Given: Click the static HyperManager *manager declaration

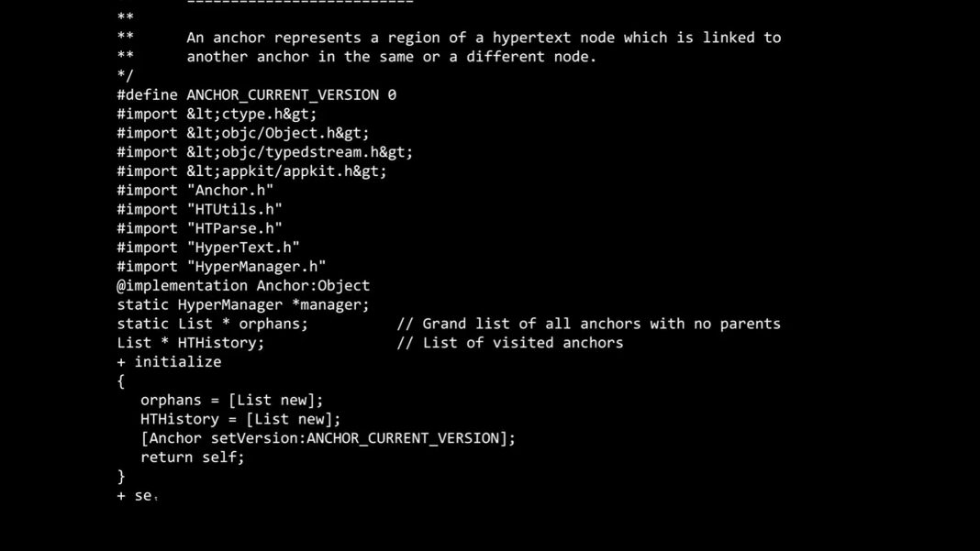Looking at the screenshot, I should pyautogui.click(x=243, y=304).
